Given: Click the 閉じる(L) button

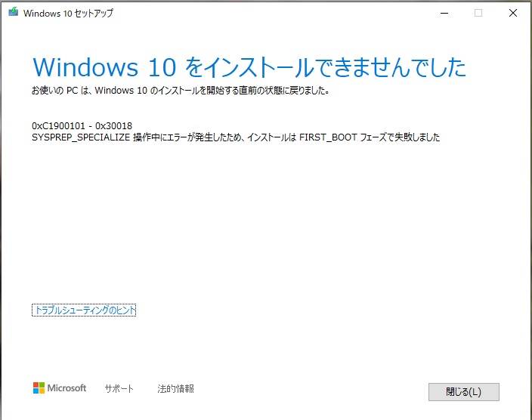Looking at the screenshot, I should click(463, 392).
